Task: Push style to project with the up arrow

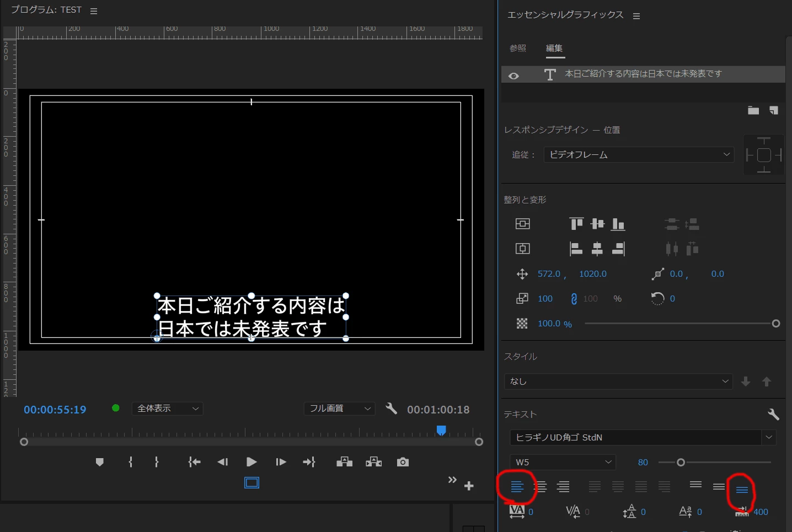Action: click(x=767, y=381)
